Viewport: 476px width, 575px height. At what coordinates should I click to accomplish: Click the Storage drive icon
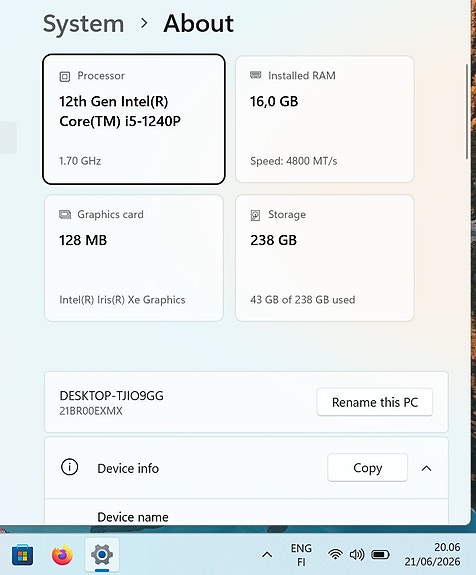coord(255,215)
